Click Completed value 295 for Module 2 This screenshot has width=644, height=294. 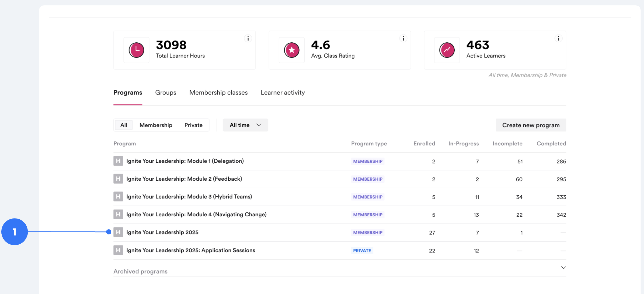coord(561,179)
